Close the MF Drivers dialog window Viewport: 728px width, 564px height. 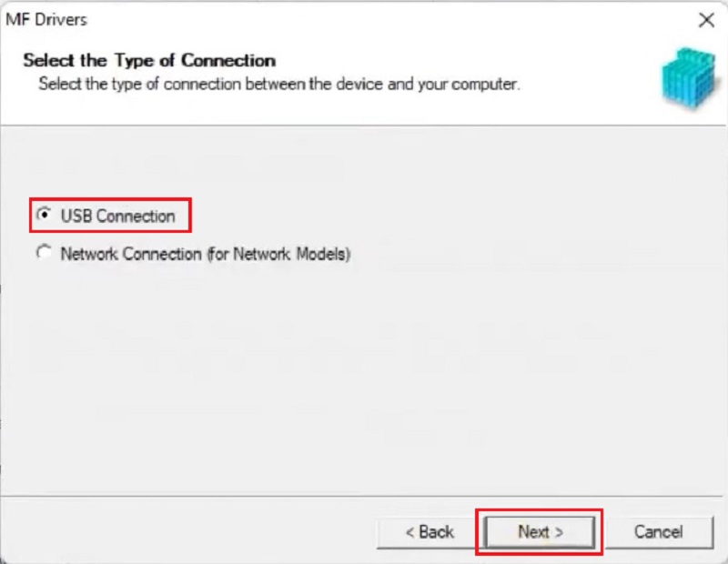706,20
